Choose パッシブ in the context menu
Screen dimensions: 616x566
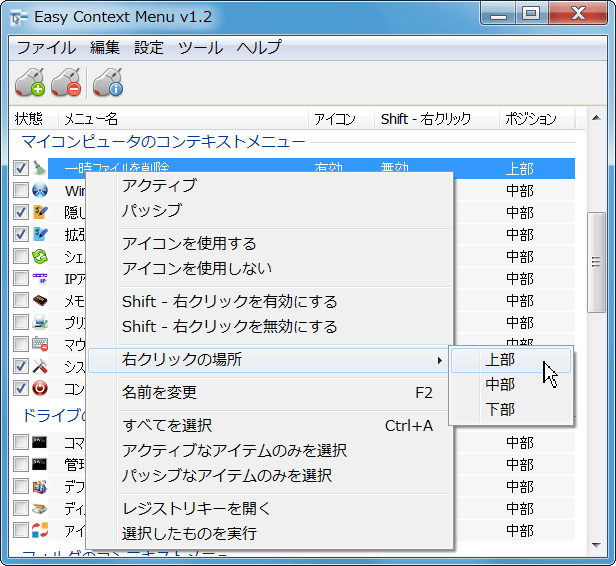pyautogui.click(x=270, y=211)
